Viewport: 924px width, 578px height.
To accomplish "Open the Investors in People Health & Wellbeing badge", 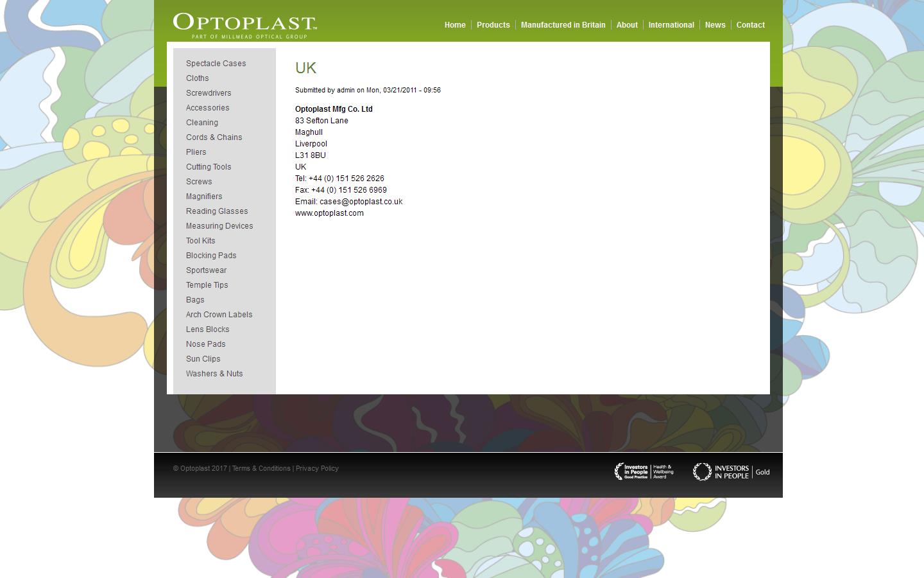I will point(644,471).
